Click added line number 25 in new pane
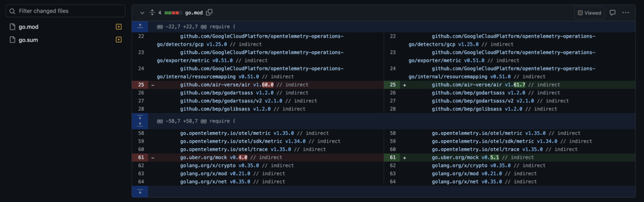The width and height of the screenshot is (644, 202). (392, 85)
